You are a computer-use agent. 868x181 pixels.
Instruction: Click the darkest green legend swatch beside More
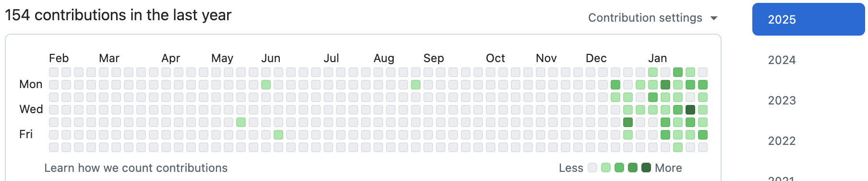(646, 168)
